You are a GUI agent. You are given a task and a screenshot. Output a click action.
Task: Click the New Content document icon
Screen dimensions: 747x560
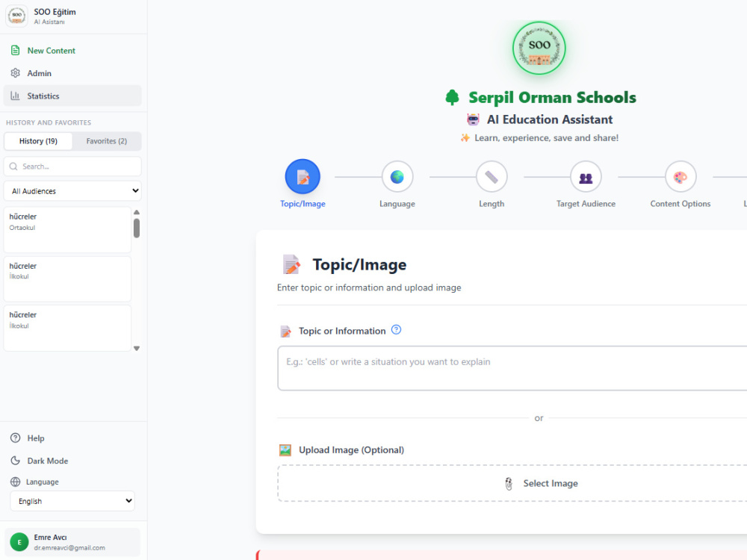(15, 51)
